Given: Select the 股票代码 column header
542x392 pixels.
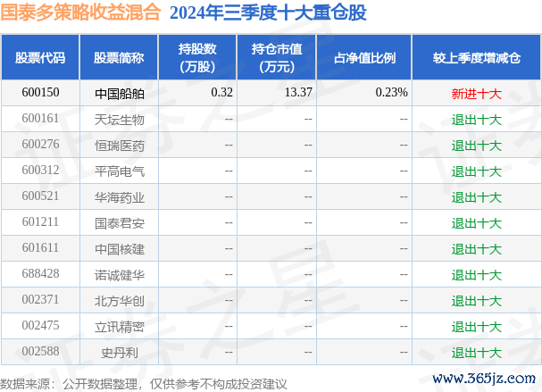Looking at the screenshot, I should point(40,58).
